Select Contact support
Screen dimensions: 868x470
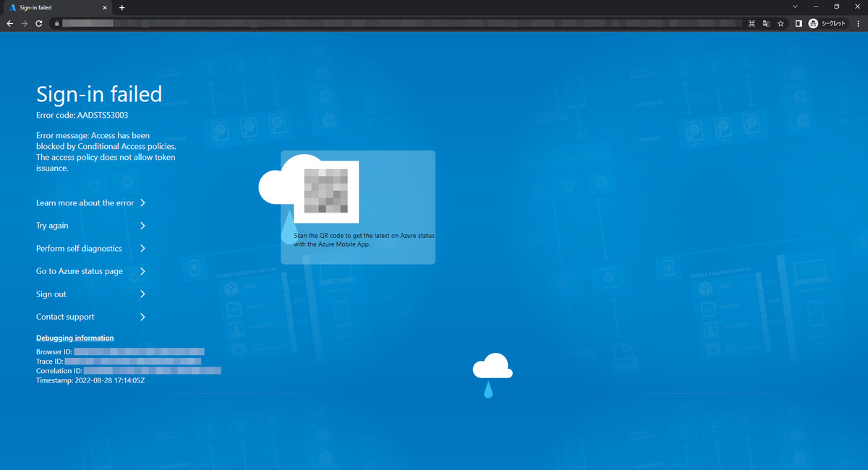[65, 317]
